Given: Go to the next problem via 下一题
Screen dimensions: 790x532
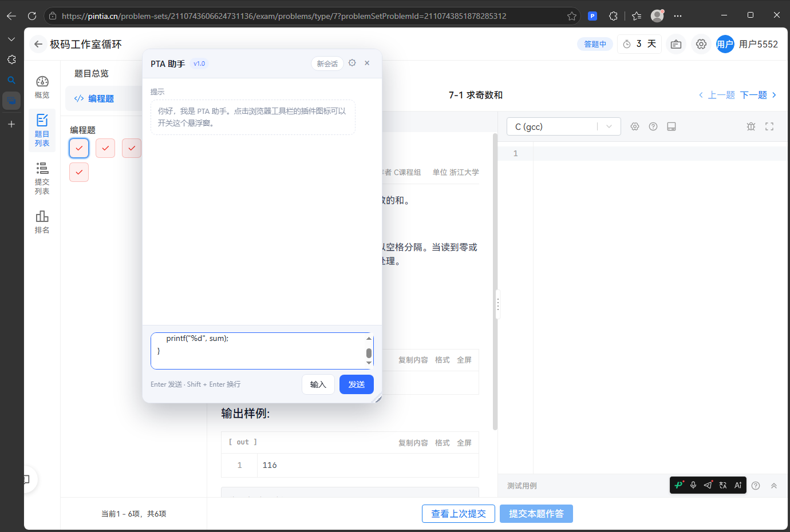Looking at the screenshot, I should coord(758,95).
